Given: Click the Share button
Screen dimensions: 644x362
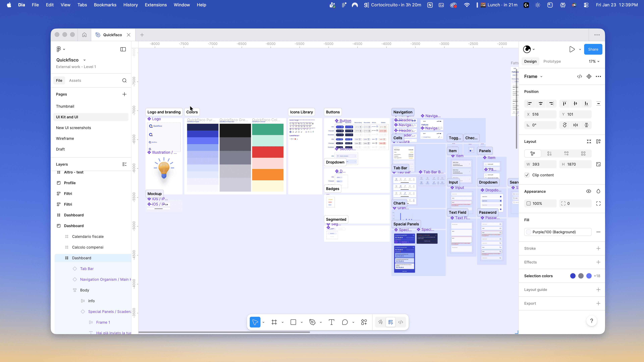Looking at the screenshot, I should pyautogui.click(x=593, y=49).
